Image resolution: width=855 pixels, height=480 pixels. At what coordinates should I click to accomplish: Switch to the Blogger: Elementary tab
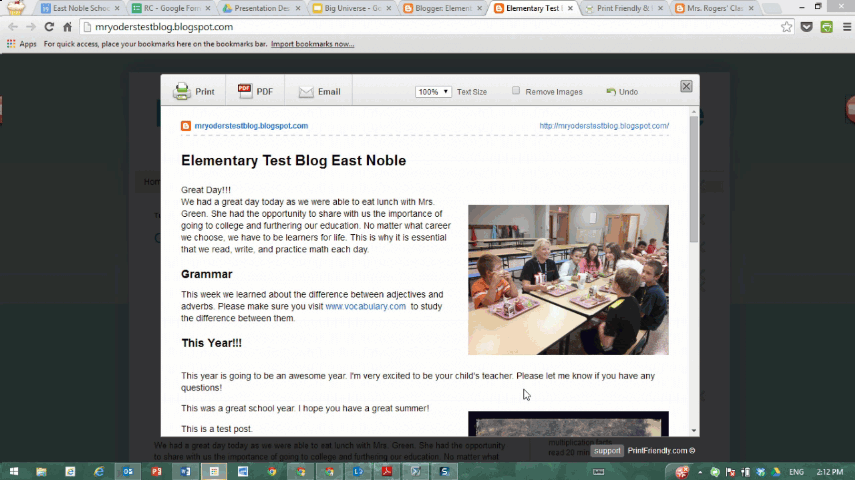pyautogui.click(x=443, y=8)
